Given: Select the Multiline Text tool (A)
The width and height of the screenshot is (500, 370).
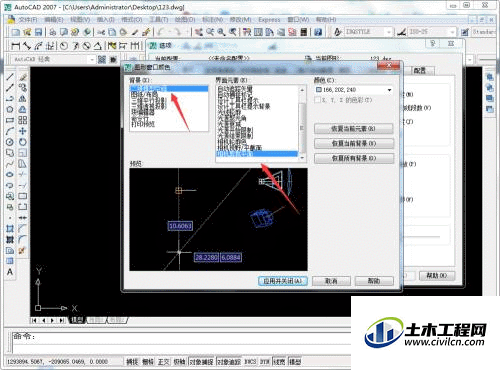Looking at the screenshot, I should (x=10, y=272).
